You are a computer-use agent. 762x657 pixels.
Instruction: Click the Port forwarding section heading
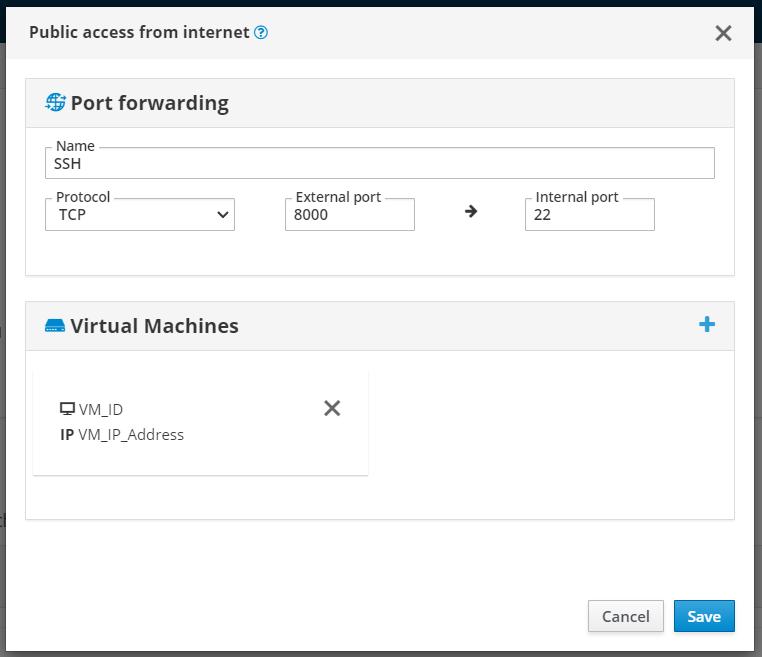(x=149, y=102)
